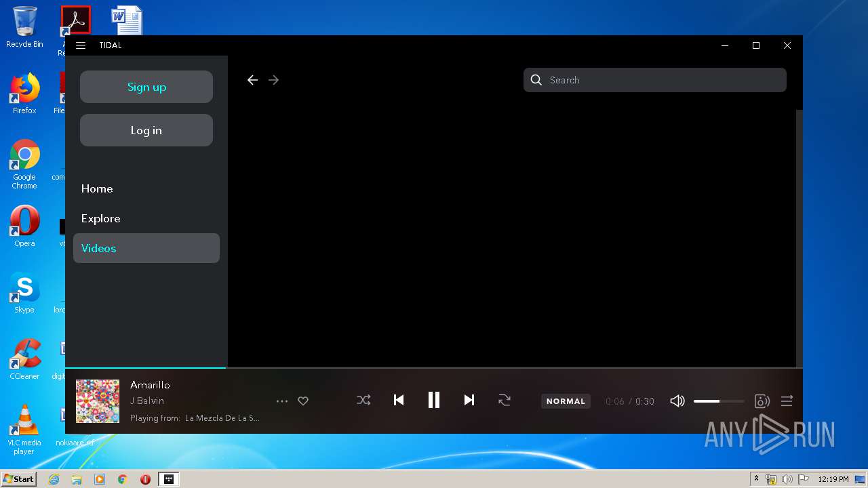Screen dimensions: 868x488
Task: Click the Log in button
Action: (146, 130)
